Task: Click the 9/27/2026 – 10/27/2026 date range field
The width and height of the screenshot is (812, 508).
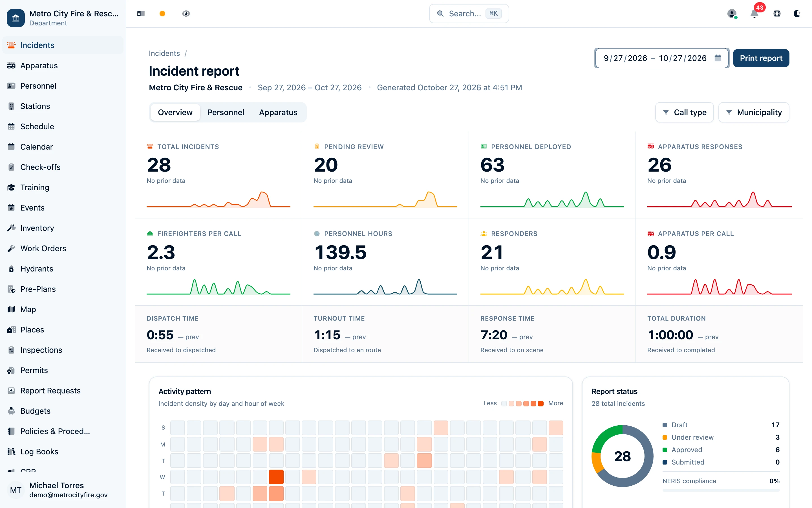Action: tap(662, 58)
